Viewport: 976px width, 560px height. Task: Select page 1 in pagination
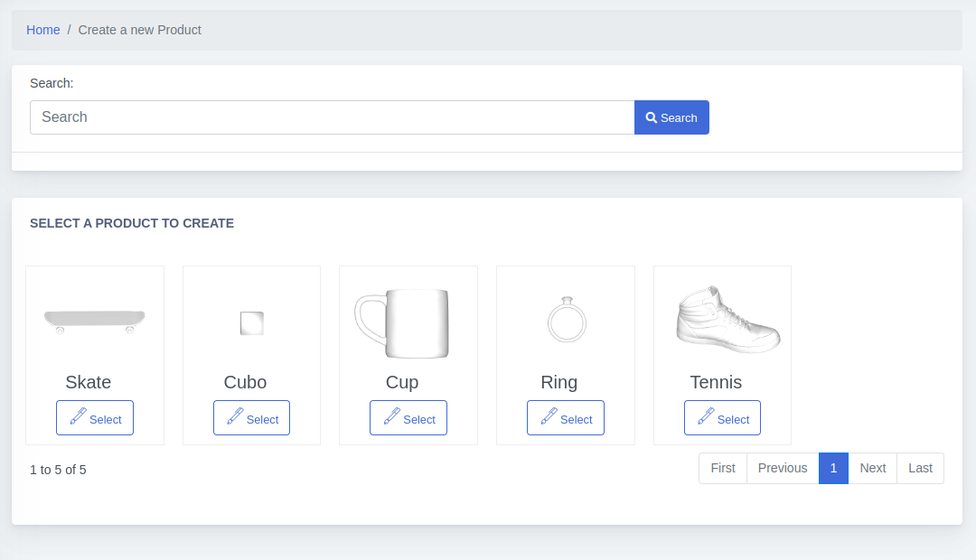833,468
